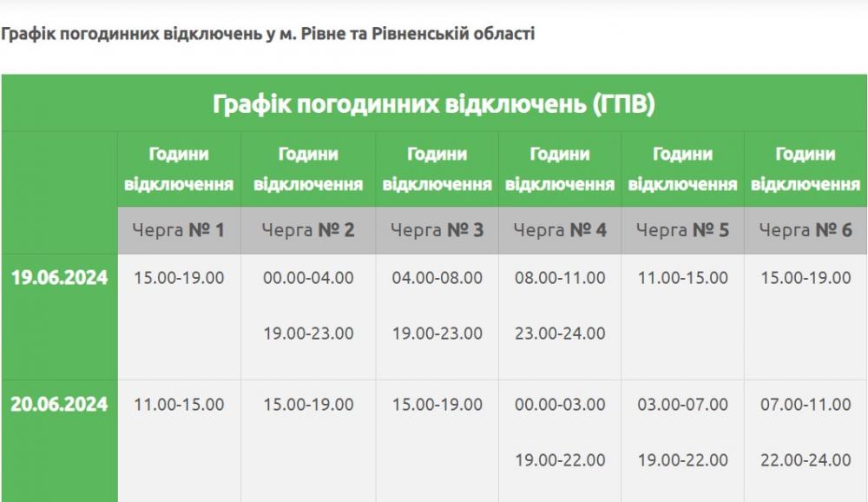Click the page heading about Рівне outage schedule
This screenshot has width=868, height=502.
[x=268, y=34]
